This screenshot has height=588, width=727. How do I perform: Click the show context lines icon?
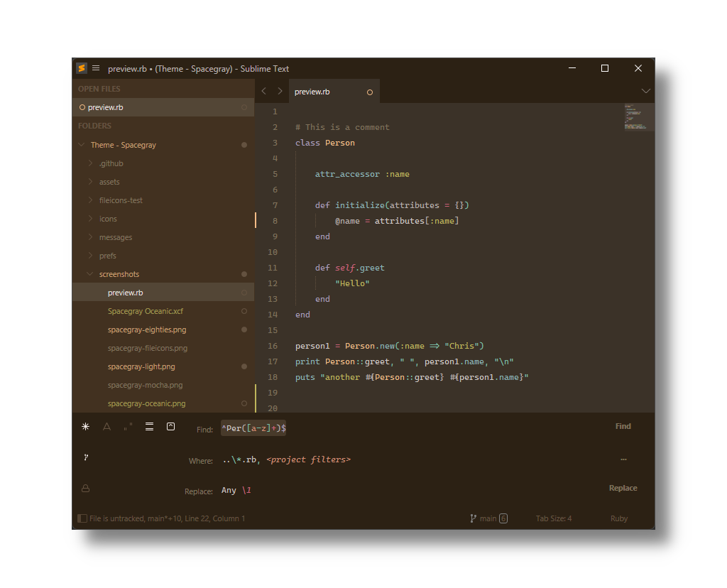(x=150, y=427)
